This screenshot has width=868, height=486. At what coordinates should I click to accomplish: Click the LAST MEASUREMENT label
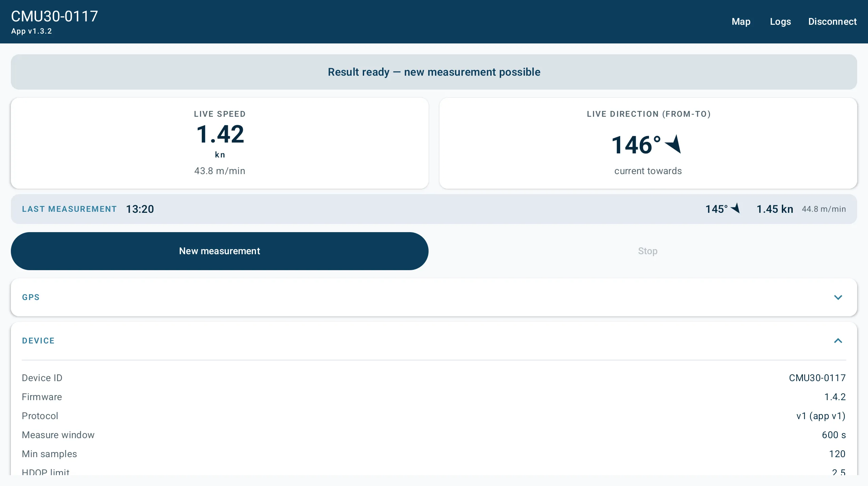pos(70,209)
